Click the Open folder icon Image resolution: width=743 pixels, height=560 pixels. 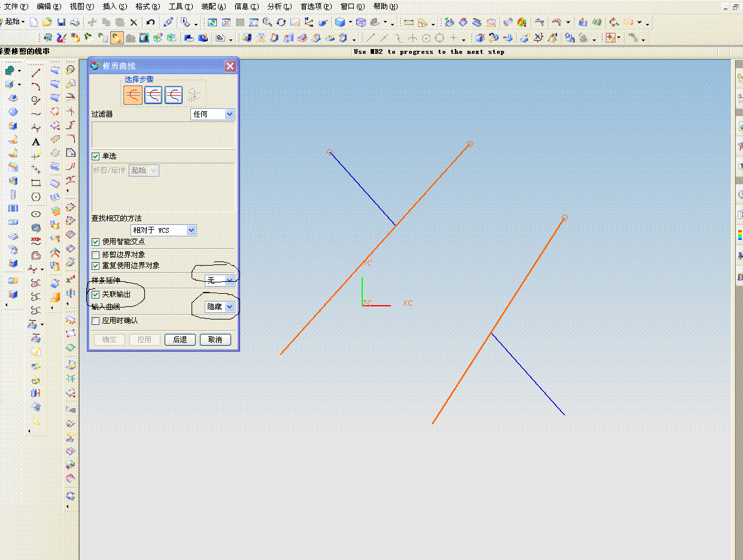tap(47, 23)
